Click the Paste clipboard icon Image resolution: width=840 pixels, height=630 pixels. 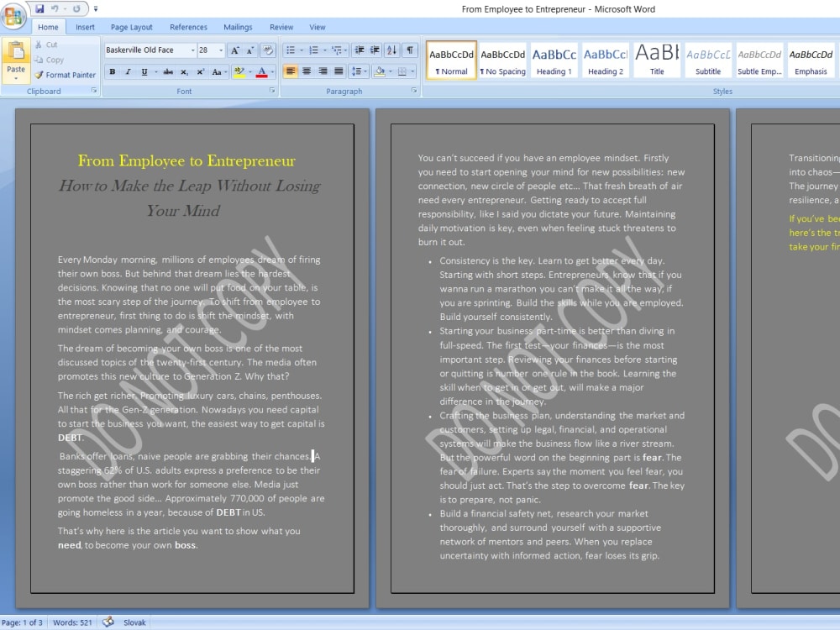pos(16,52)
